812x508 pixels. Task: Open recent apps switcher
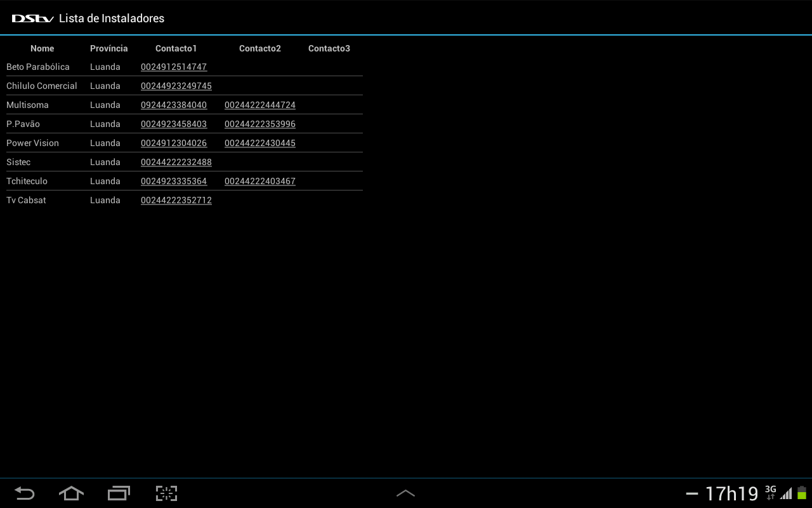pos(119,493)
